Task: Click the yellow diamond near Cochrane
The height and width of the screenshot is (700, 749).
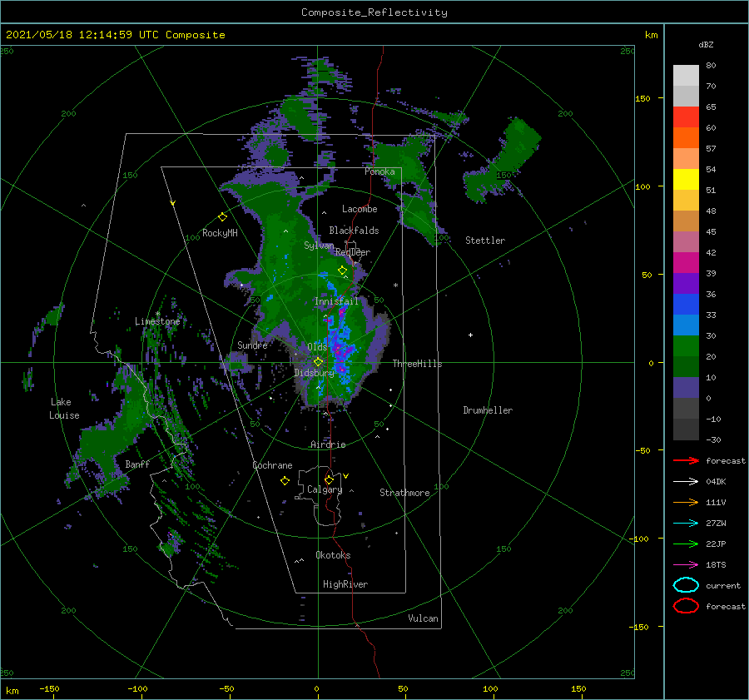Action: click(285, 481)
